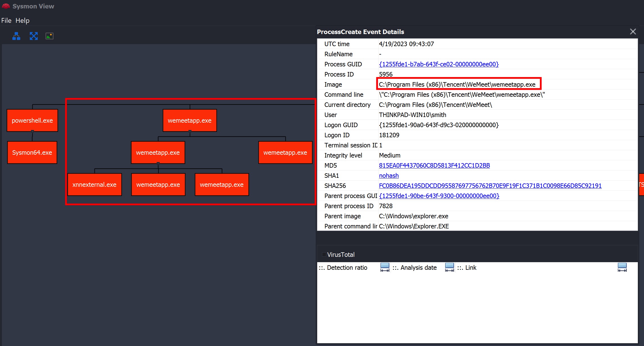Image resolution: width=644 pixels, height=346 pixels.
Task: Click the ProcessCreate Event Details panel title
Action: coord(360,32)
